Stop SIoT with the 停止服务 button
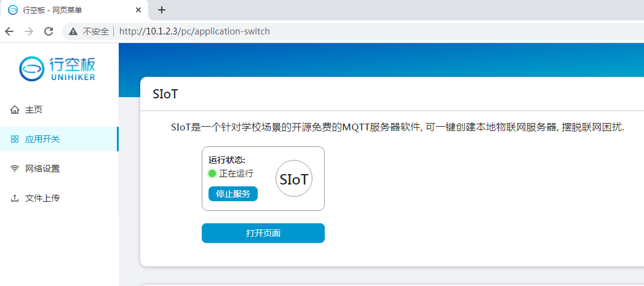This screenshot has height=286, width=644. (233, 194)
